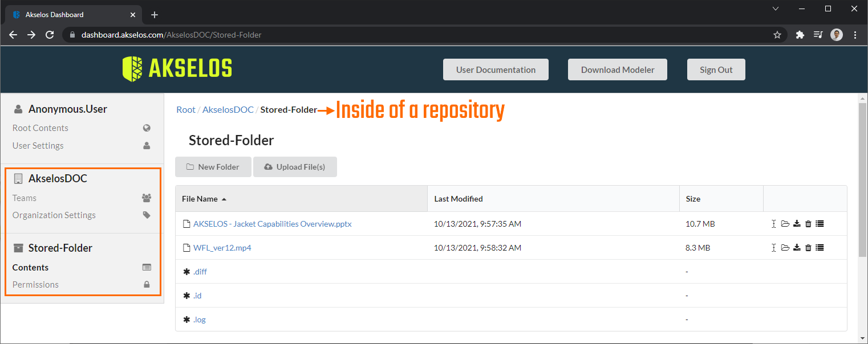Open the .diff entry
868x344 pixels.
(x=200, y=272)
